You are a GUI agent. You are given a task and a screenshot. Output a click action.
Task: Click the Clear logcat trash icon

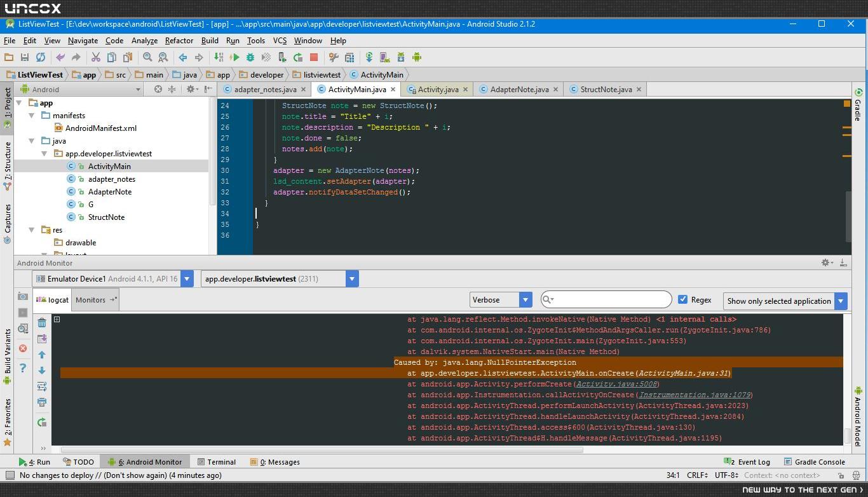tap(42, 323)
